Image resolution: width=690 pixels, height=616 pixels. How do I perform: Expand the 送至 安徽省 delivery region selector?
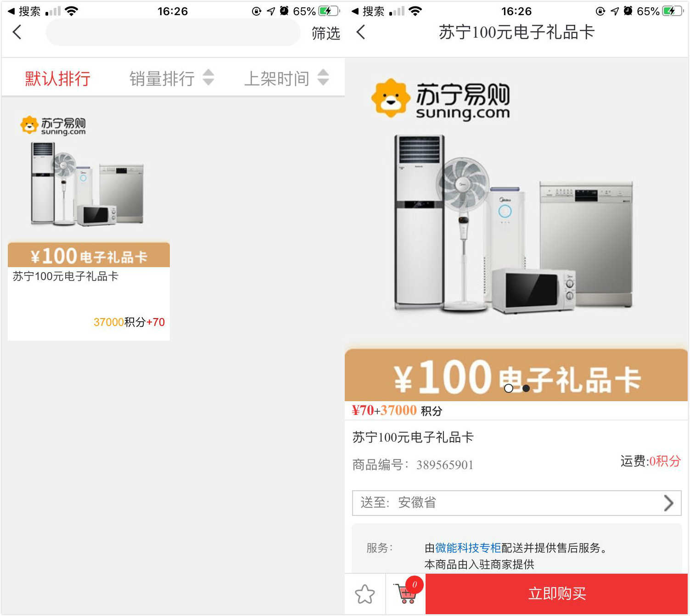(x=516, y=503)
